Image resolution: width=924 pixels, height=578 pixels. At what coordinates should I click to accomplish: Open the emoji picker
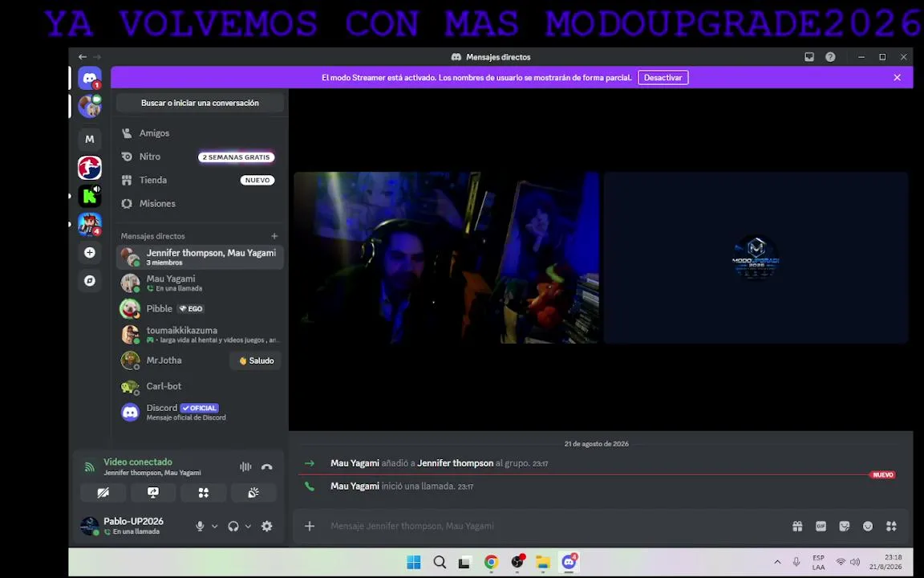coord(868,526)
